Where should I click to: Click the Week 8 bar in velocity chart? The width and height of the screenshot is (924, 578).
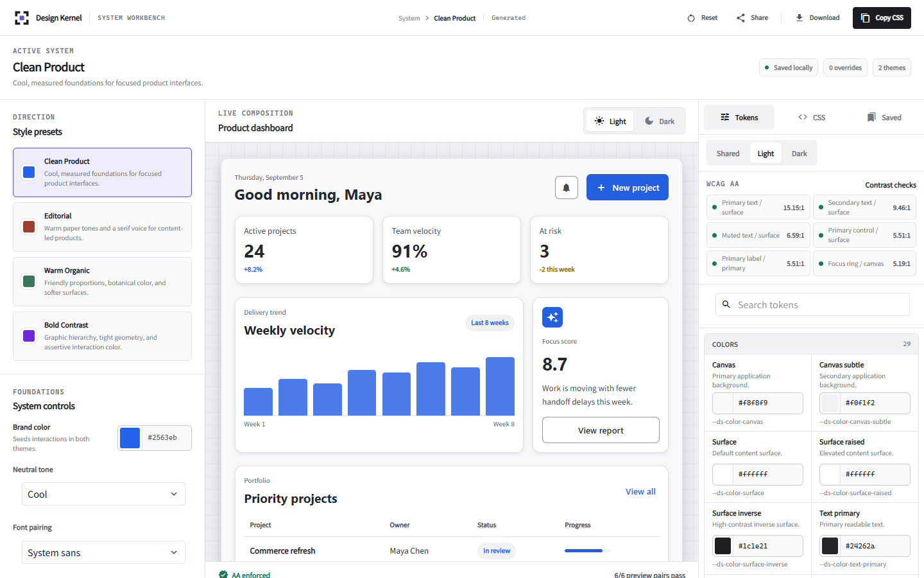point(500,387)
